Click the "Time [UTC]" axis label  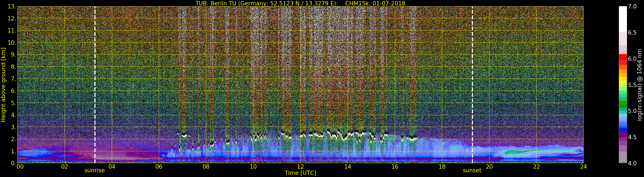point(300,173)
